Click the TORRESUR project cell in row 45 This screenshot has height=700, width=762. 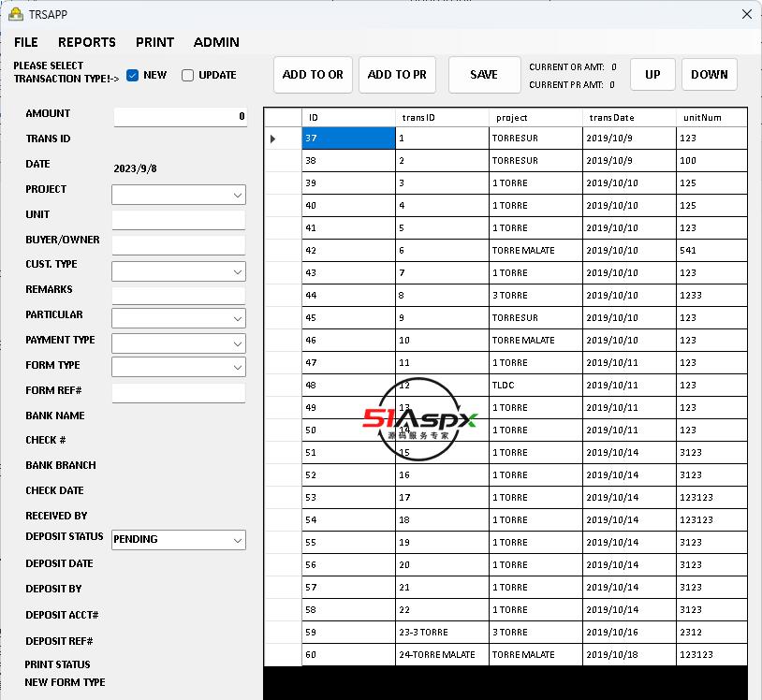pyautogui.click(x=535, y=317)
